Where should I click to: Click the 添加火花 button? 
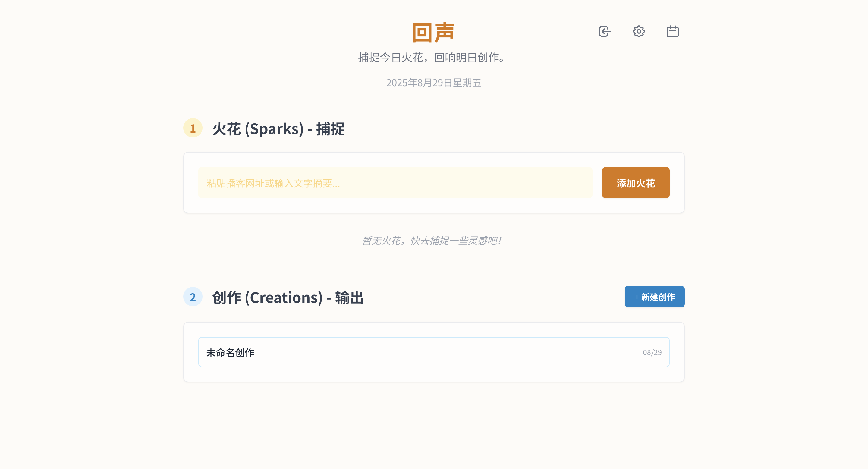click(636, 183)
